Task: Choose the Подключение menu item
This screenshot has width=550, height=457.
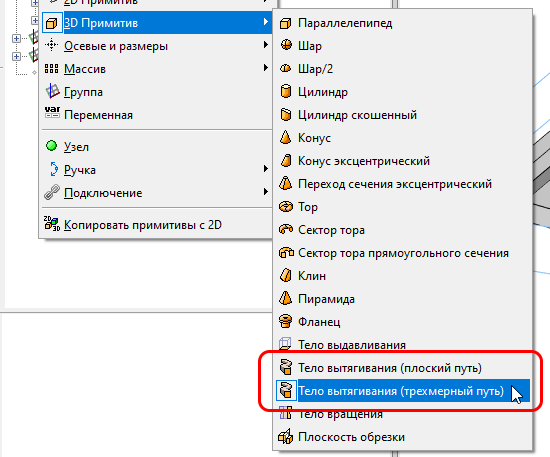Action: [x=157, y=193]
